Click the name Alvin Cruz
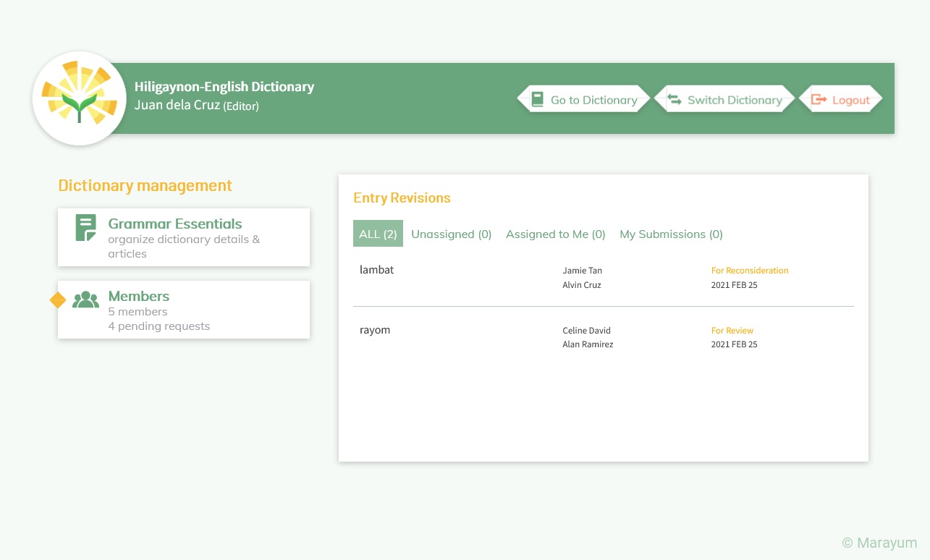930x560 pixels. point(582,285)
